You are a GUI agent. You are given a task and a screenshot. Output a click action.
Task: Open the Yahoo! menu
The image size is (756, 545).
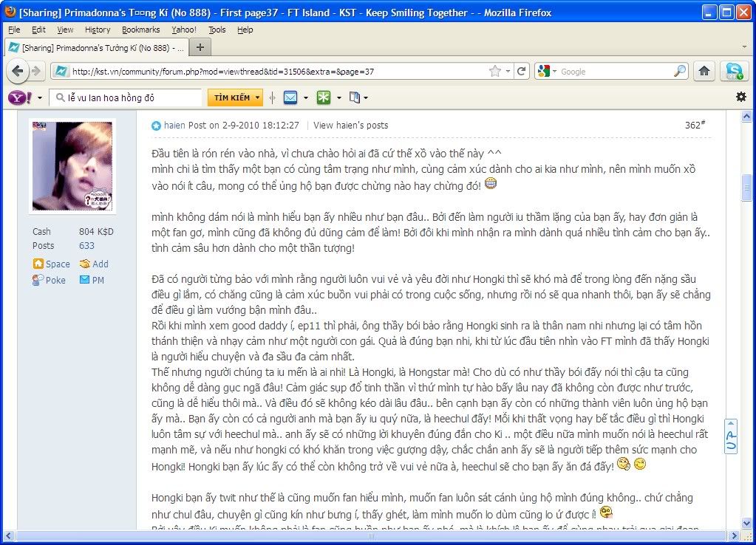pos(184,30)
